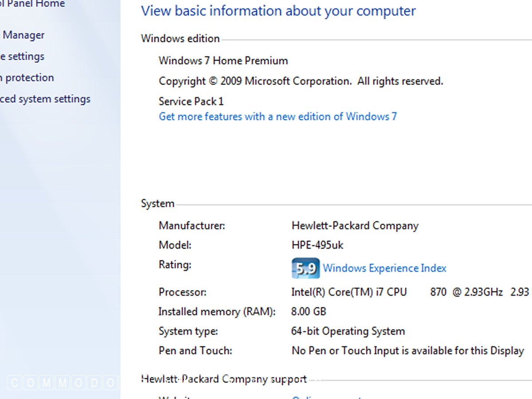The height and width of the screenshot is (399, 532).
Task: Click the 5.9 rating score badge
Action: pos(305,268)
